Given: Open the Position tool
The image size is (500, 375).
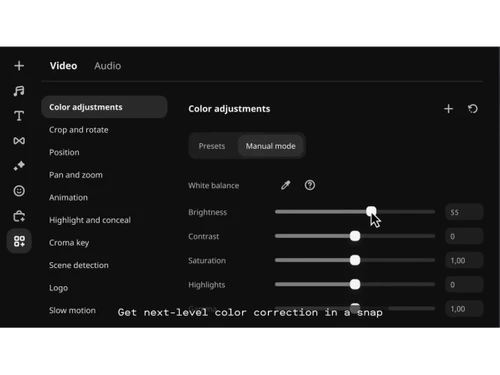Looking at the screenshot, I should tap(64, 152).
